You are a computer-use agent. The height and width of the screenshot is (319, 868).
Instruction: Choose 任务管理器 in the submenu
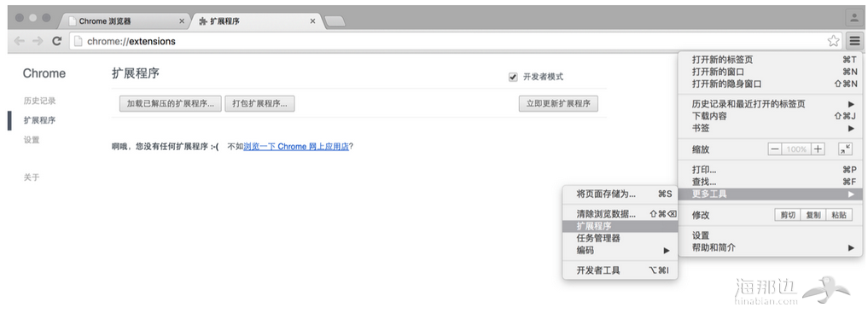620,238
